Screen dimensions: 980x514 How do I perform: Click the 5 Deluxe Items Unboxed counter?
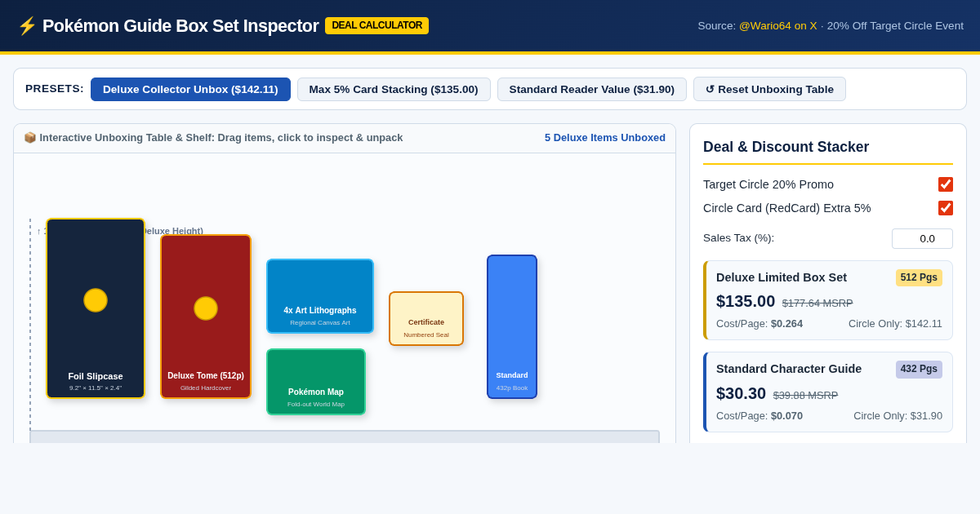[x=605, y=137]
